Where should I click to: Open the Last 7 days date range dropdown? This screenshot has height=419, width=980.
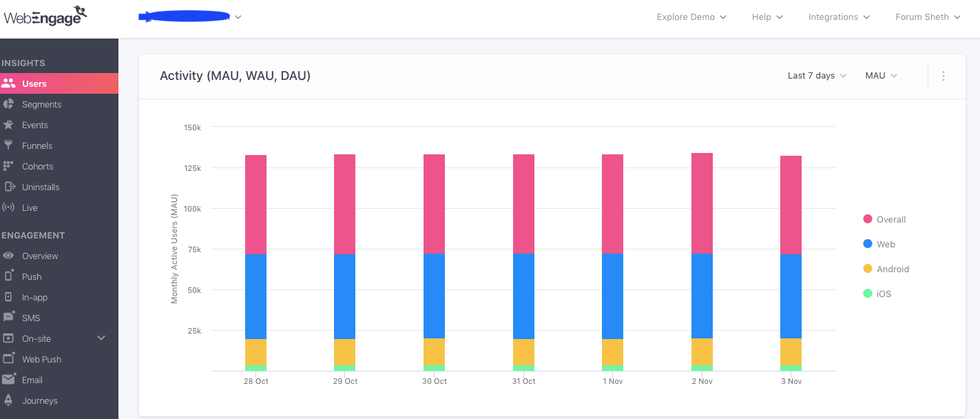pos(816,76)
